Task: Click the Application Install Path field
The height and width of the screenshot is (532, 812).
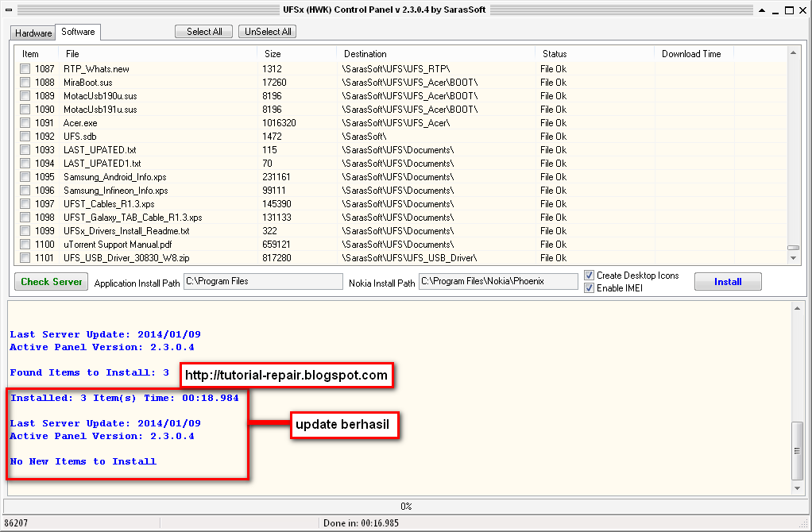Action: (263, 282)
